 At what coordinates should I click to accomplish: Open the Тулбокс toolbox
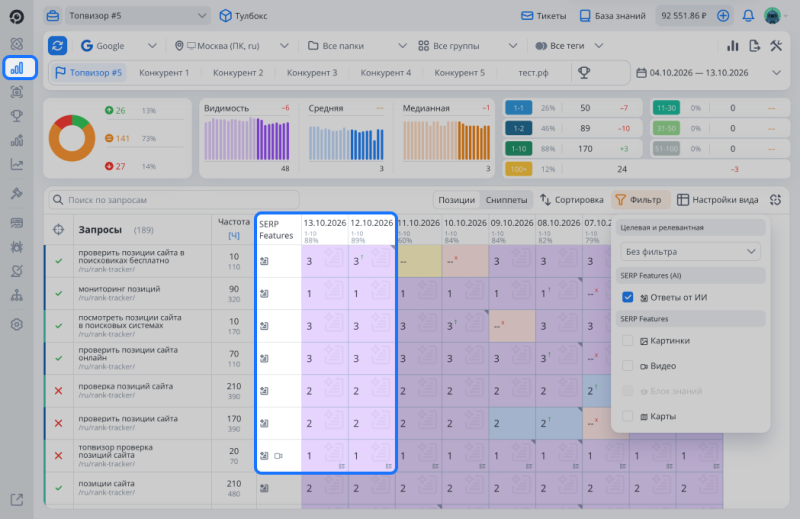click(243, 16)
